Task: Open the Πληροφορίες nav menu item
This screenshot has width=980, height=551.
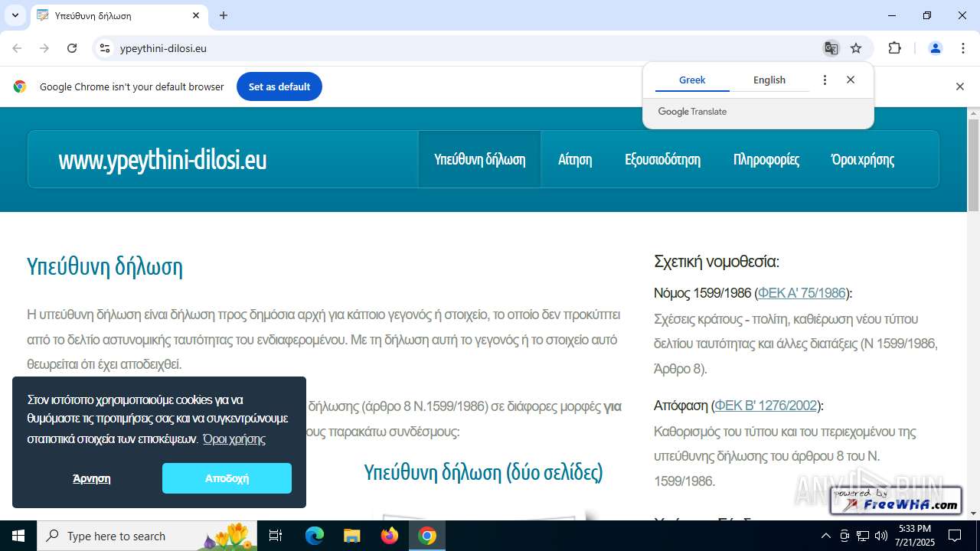Action: point(766,159)
